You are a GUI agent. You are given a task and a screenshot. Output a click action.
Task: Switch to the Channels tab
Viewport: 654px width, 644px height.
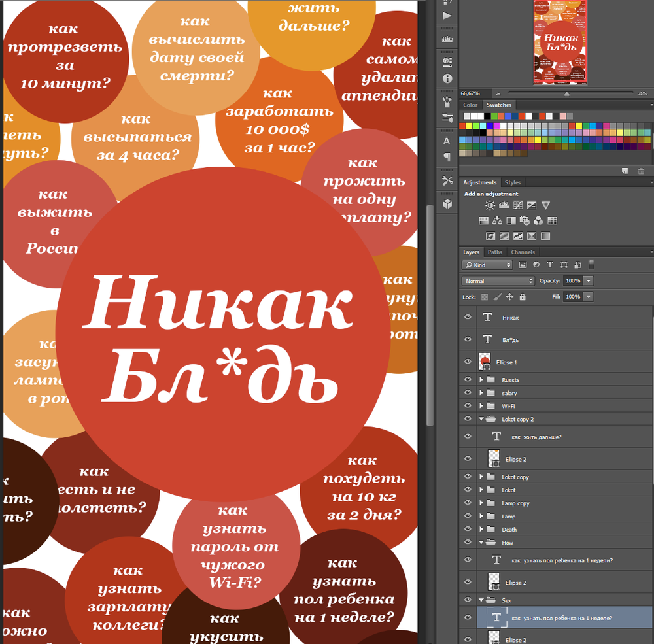[523, 252]
